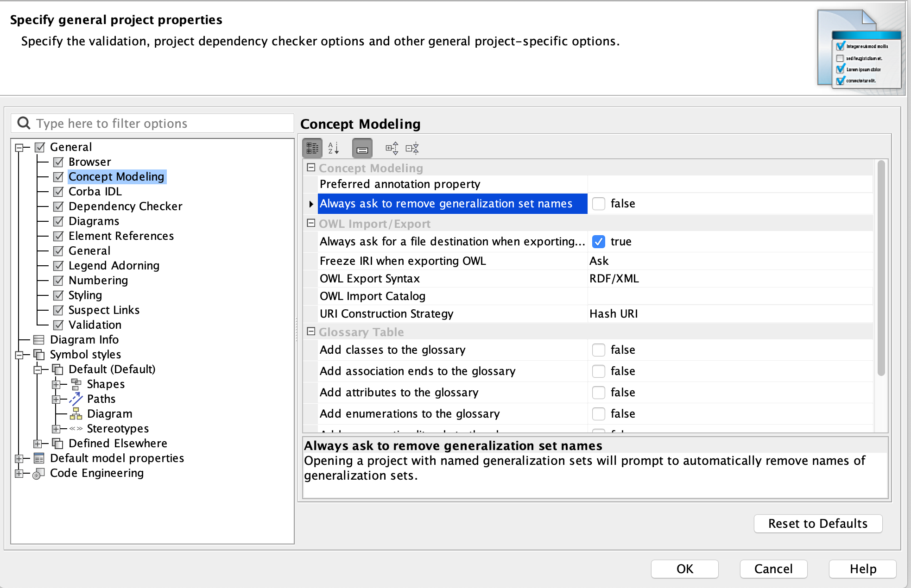This screenshot has height=588, width=911.
Task: Check Add classes to the glossary
Action: tap(598, 350)
